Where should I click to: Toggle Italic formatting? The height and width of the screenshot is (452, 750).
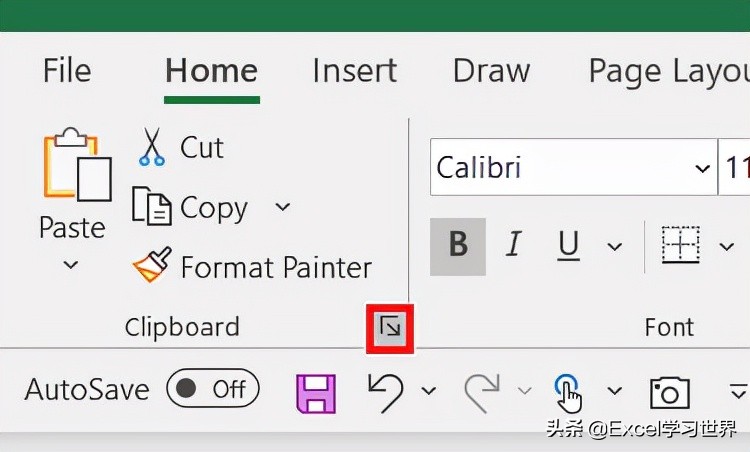(x=514, y=245)
